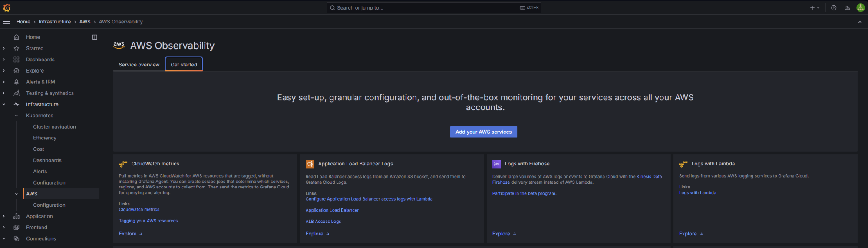Click the Explore compass icon in sidebar

[x=17, y=71]
